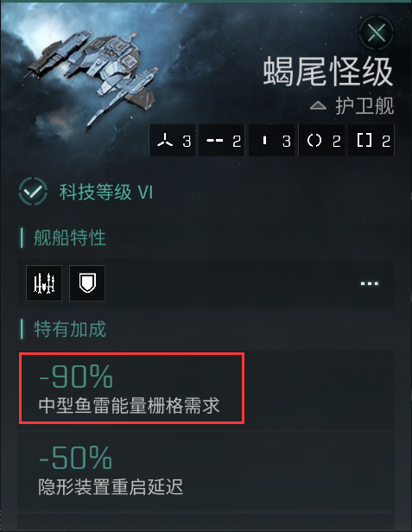This screenshot has height=532, width=412.
Task: Click the square brackets slot icon showing 2
Action: [x=371, y=141]
